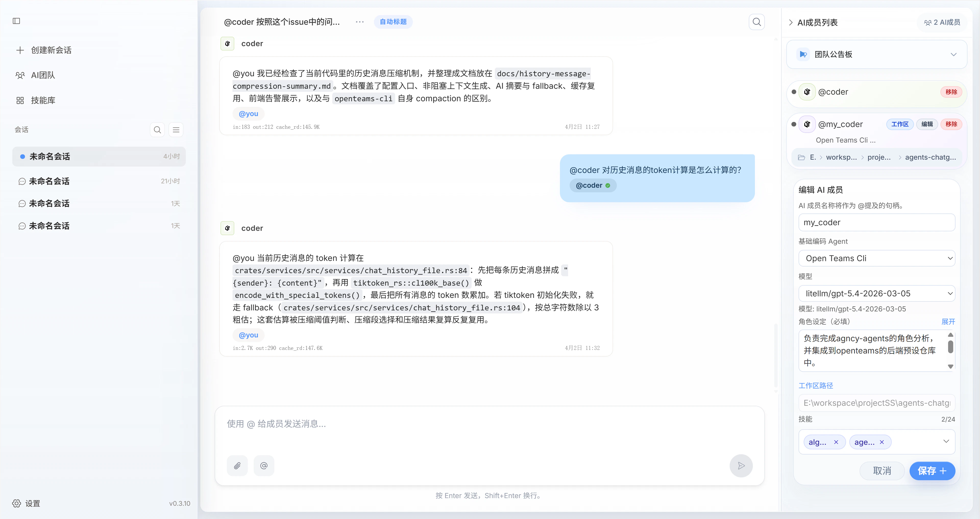
Task: Open the 基础编码 Agent dropdown
Action: click(x=877, y=258)
